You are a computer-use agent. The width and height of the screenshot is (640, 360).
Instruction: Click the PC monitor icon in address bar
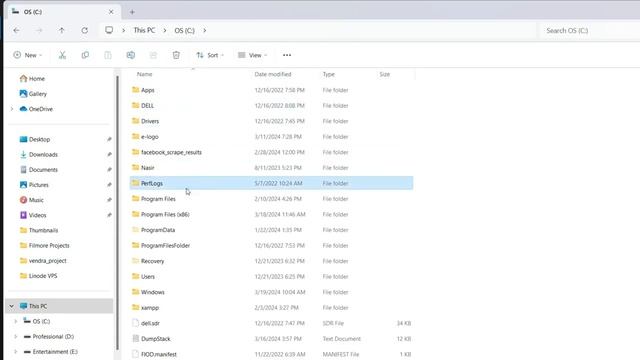click(109, 30)
